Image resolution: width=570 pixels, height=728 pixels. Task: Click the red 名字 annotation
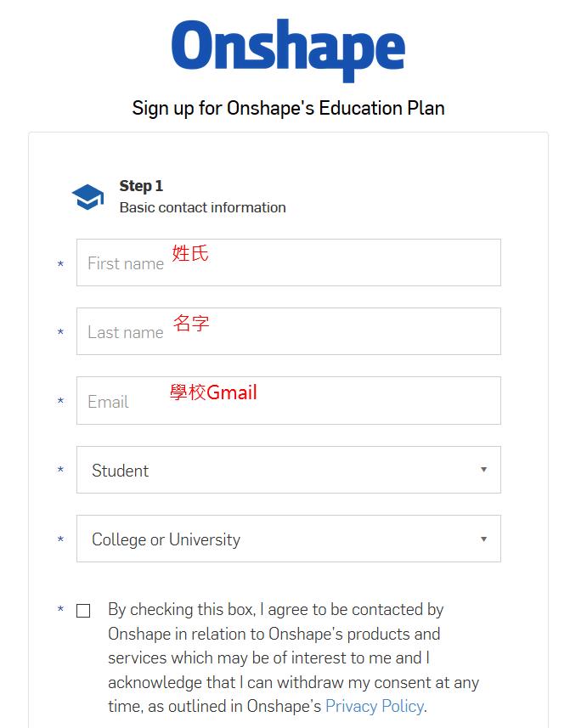pyautogui.click(x=191, y=323)
